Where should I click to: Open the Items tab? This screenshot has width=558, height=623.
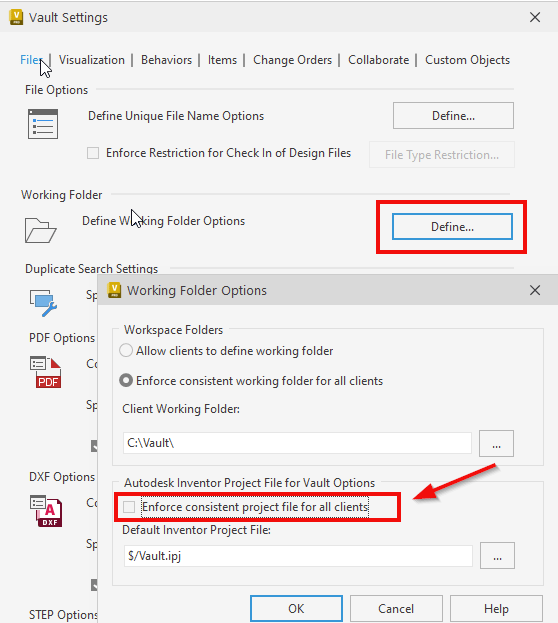click(x=222, y=60)
